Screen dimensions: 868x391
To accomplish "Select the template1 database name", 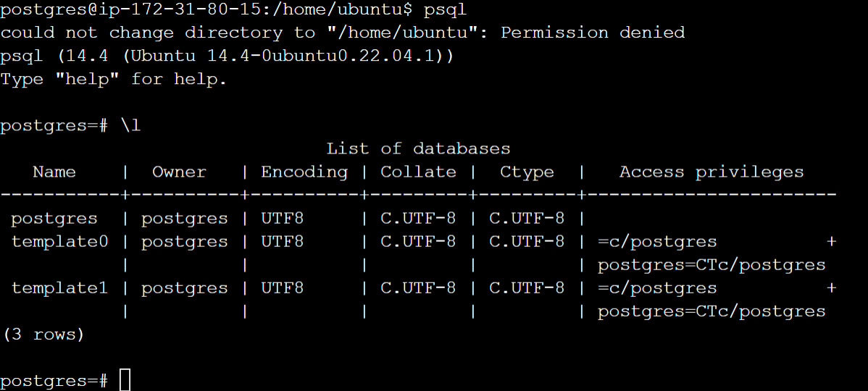I will (60, 288).
